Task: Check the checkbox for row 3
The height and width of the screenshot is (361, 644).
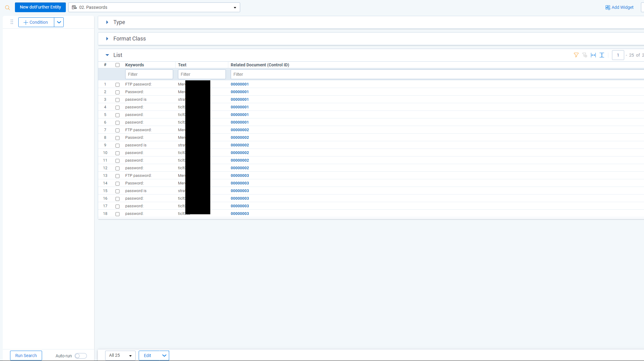Action: (x=117, y=100)
